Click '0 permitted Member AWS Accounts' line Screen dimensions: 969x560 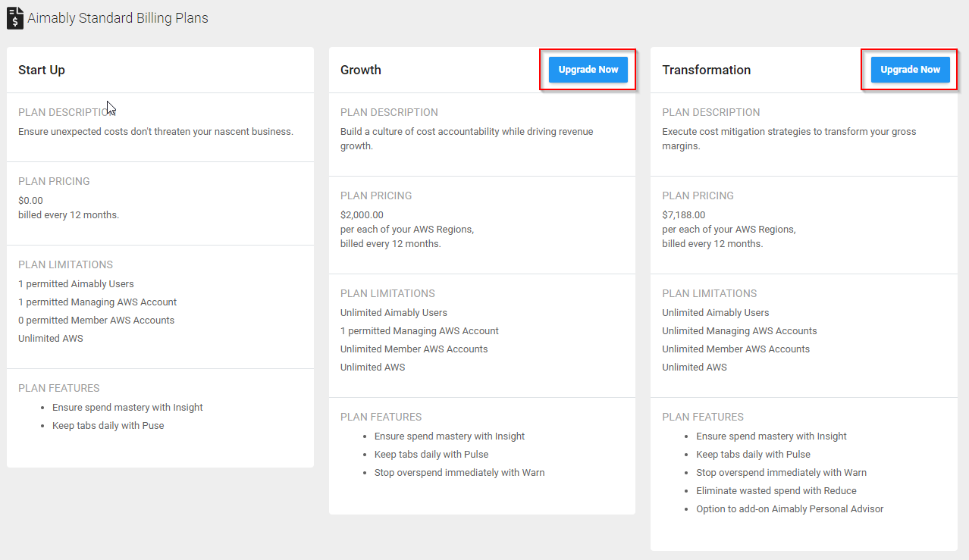(x=96, y=321)
